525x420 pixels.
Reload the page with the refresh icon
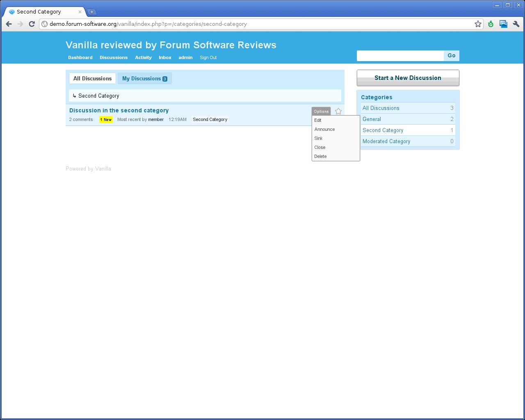click(32, 24)
